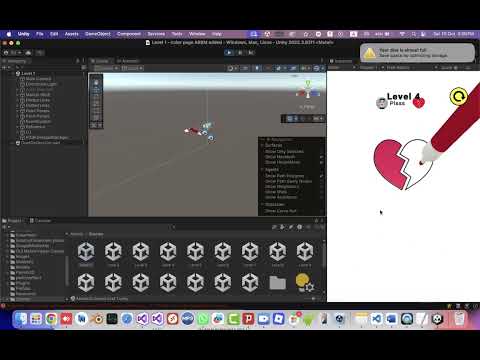The height and width of the screenshot is (360, 480).
Task: Collapse the Surfaces section in Navigation overlay
Action: 262,145
